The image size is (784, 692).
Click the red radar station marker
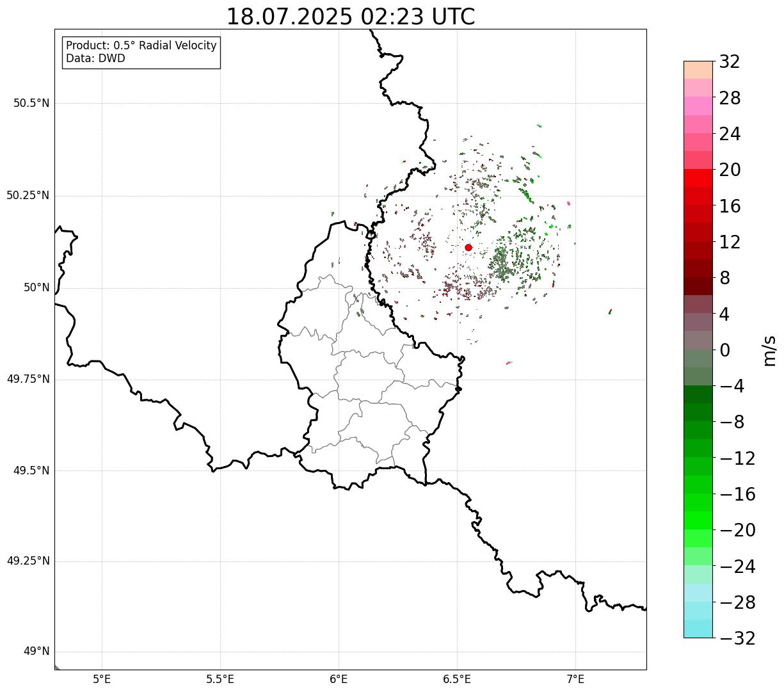[468, 247]
